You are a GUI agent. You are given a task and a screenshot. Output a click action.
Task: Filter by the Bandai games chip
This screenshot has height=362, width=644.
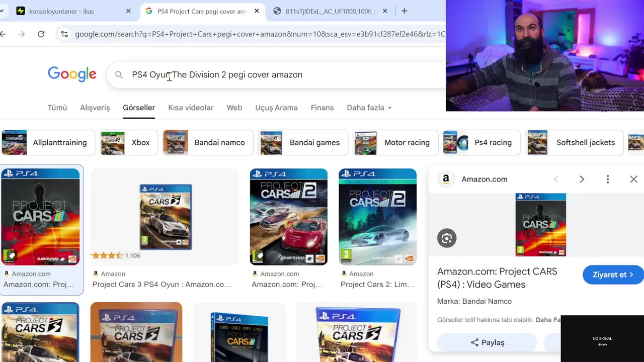tap(303, 142)
